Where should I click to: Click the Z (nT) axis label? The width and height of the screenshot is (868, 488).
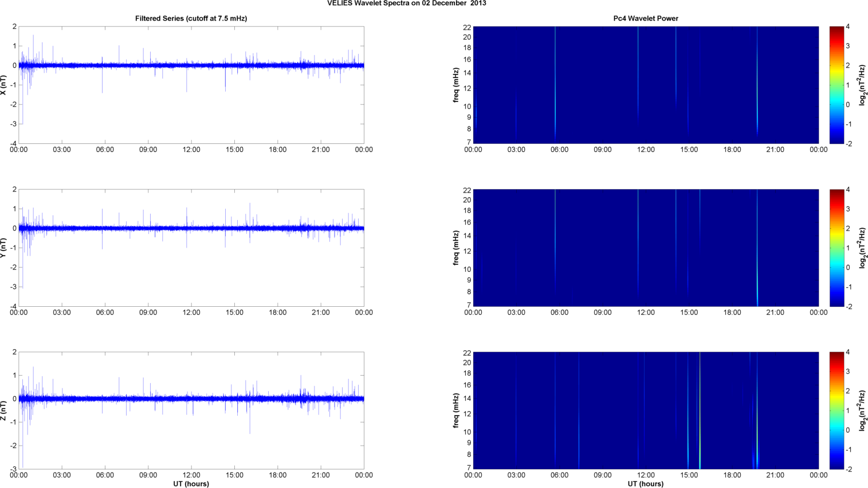[x=4, y=411]
